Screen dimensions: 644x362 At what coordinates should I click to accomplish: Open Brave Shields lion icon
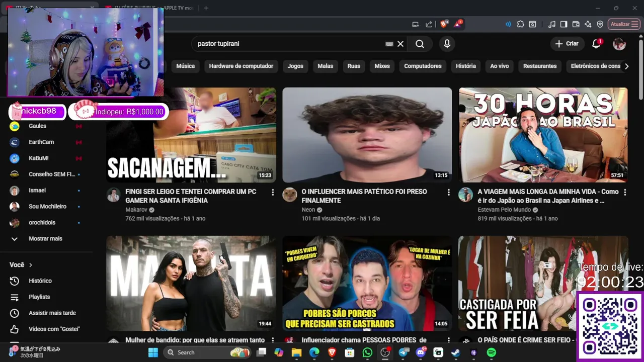[x=444, y=24]
